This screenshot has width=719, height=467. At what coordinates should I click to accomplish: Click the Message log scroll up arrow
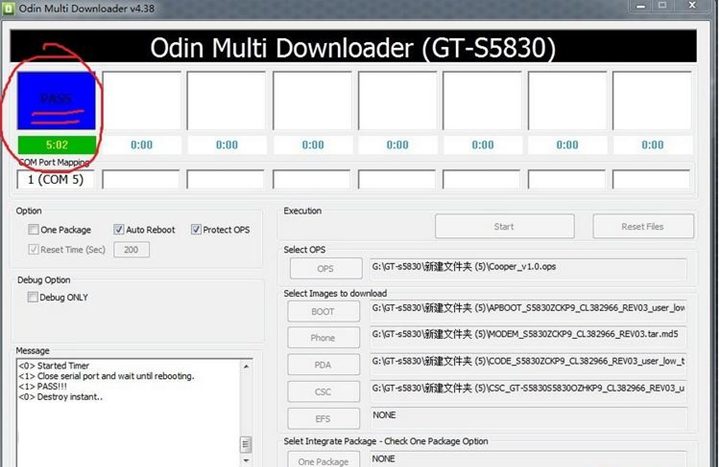(246, 366)
